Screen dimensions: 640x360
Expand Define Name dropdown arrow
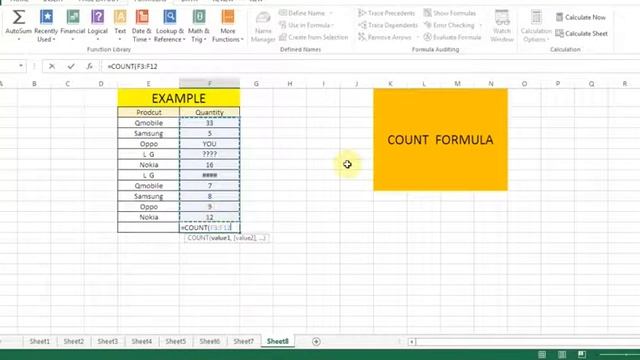click(330, 13)
